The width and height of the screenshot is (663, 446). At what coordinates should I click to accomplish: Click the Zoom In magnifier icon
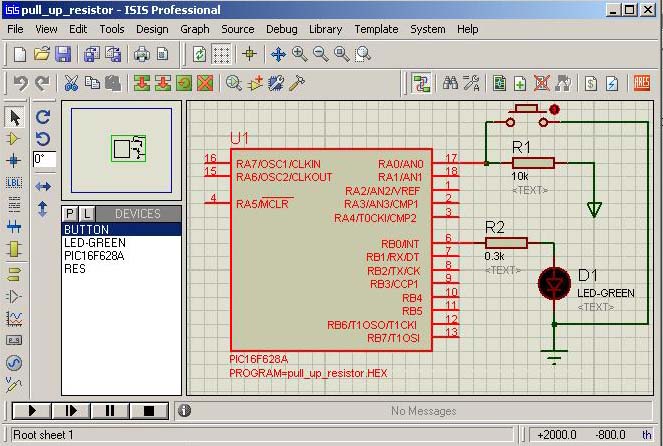click(x=299, y=54)
